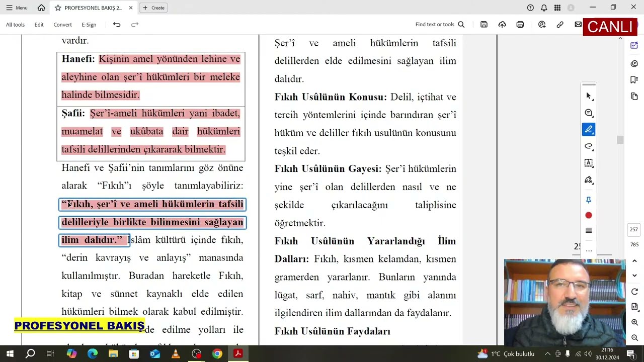Undo the last action
This screenshot has width=644, height=362.
coord(117,25)
